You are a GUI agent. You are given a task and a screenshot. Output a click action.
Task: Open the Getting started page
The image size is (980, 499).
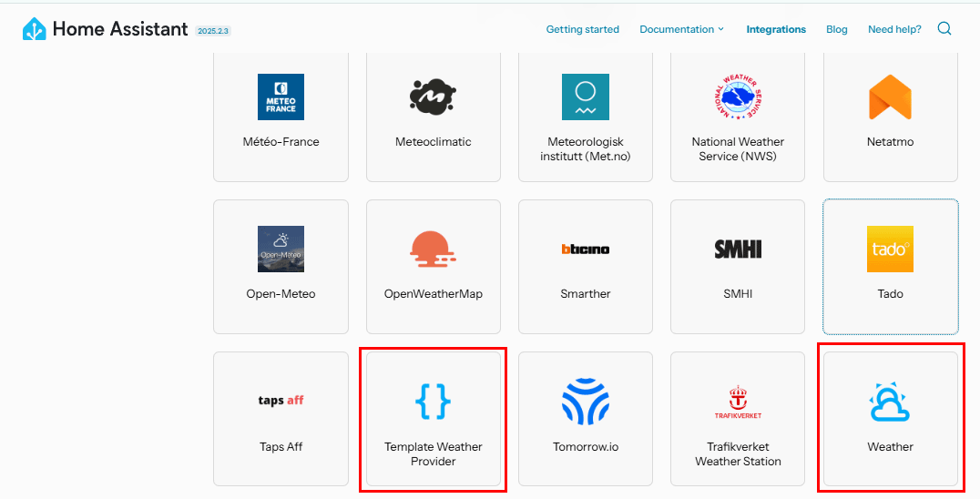coord(583,29)
